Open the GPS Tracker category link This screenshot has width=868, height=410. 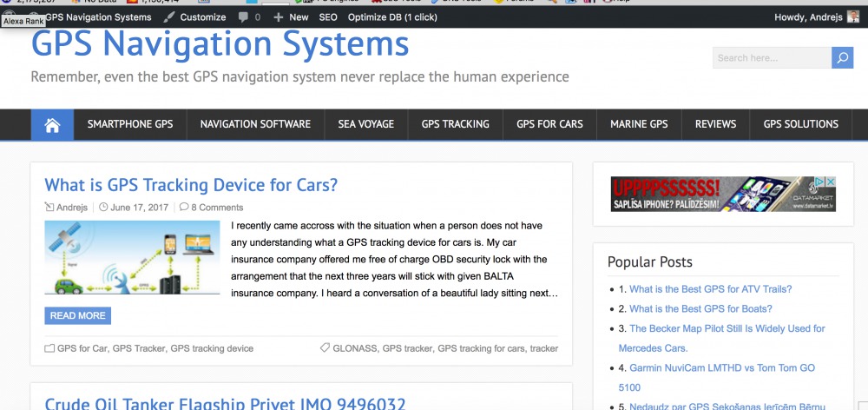click(139, 348)
